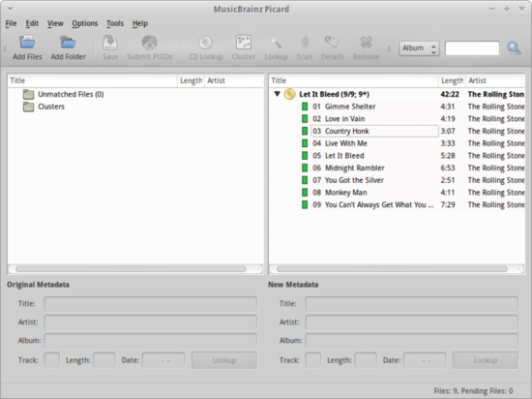Screen dimensions: 532x399
Task: Click the search text field in toolbar
Action: click(472, 48)
